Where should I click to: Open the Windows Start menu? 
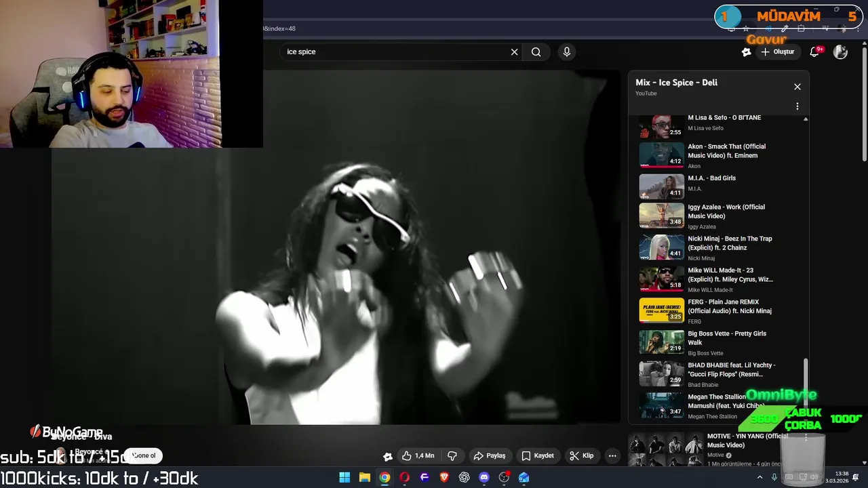click(344, 477)
